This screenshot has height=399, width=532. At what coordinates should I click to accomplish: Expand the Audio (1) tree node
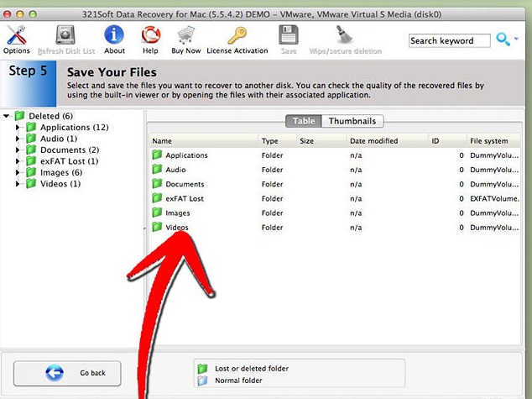pos(18,139)
